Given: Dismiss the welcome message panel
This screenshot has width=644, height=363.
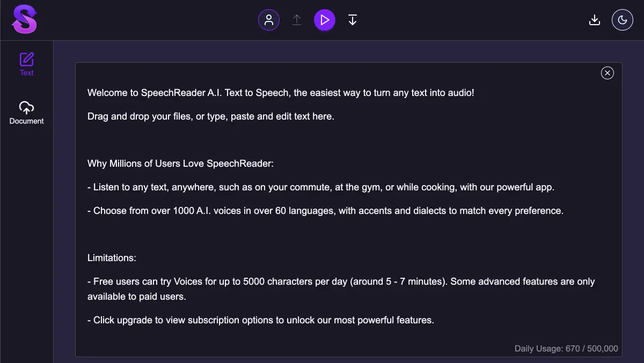Looking at the screenshot, I should tap(608, 73).
